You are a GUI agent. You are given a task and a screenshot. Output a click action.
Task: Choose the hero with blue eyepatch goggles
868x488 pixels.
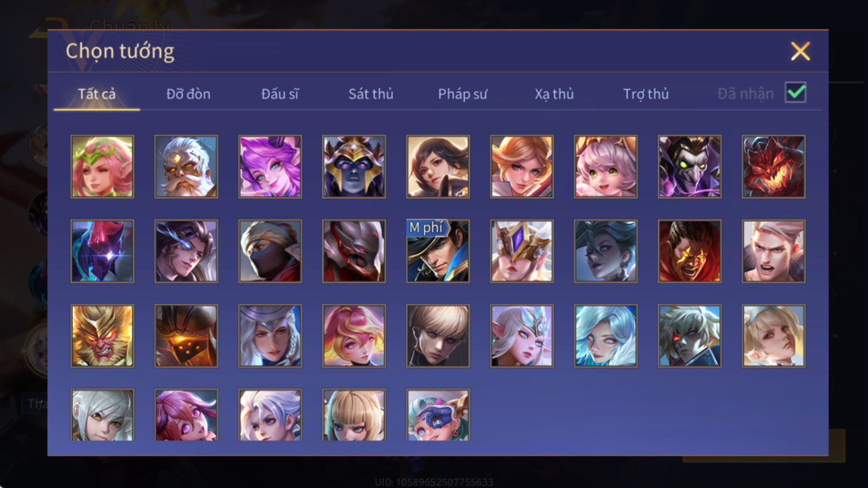point(438,415)
